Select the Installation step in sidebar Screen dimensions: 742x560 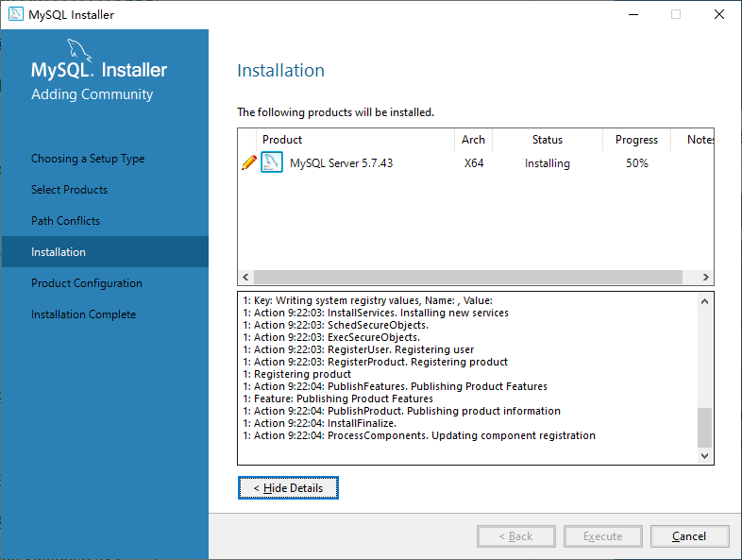pos(59,252)
